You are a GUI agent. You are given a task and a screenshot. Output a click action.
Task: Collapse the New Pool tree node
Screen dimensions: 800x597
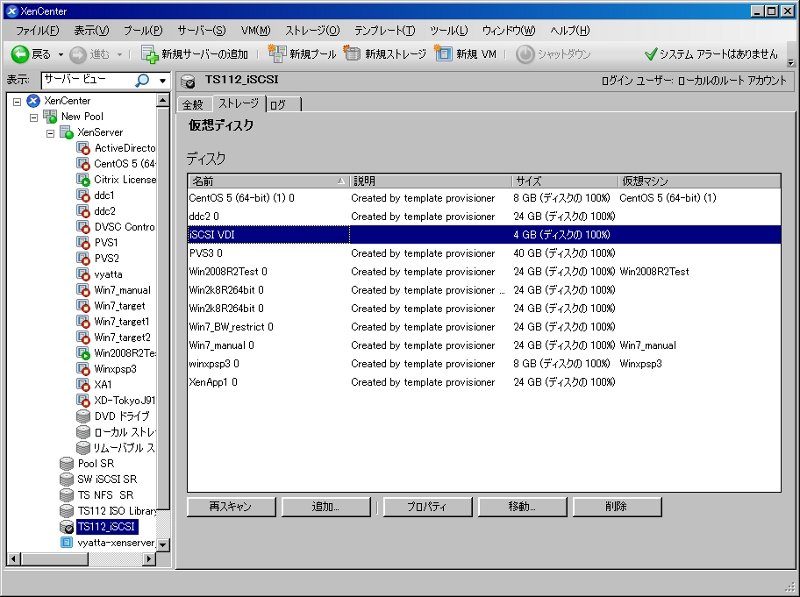pyautogui.click(x=34, y=117)
